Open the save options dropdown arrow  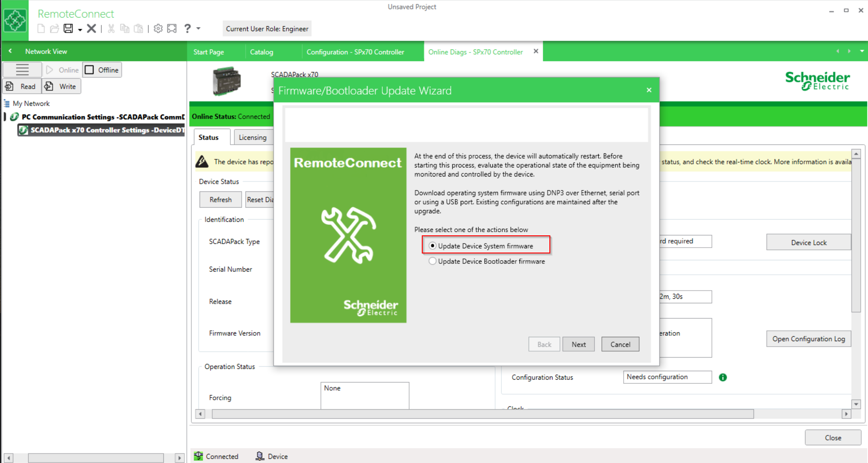coord(80,30)
